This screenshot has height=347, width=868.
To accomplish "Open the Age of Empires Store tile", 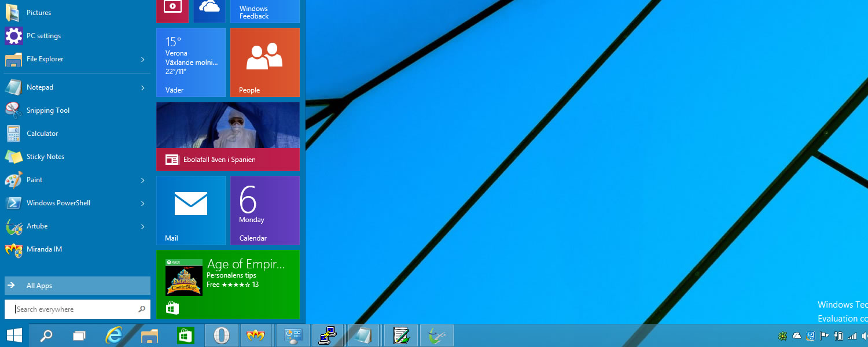I will click(x=227, y=284).
